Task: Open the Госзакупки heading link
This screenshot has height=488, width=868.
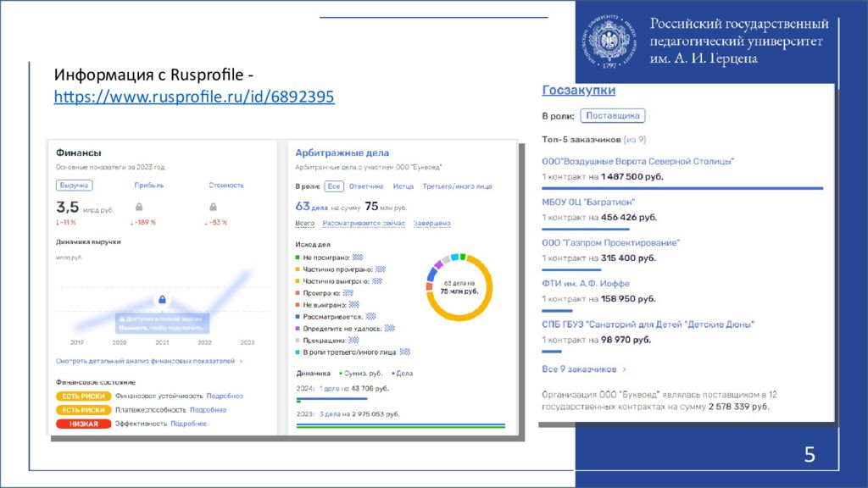Action: coord(578,90)
